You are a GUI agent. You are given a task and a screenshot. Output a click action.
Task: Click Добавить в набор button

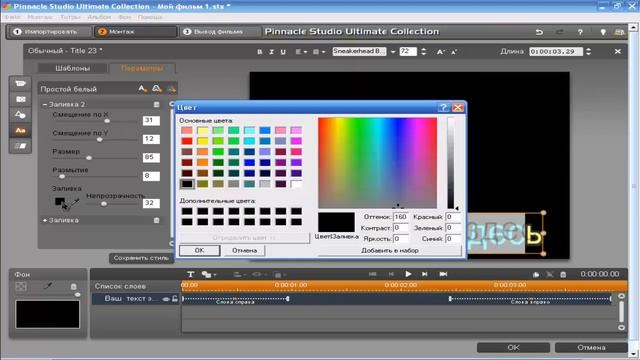[390, 250]
